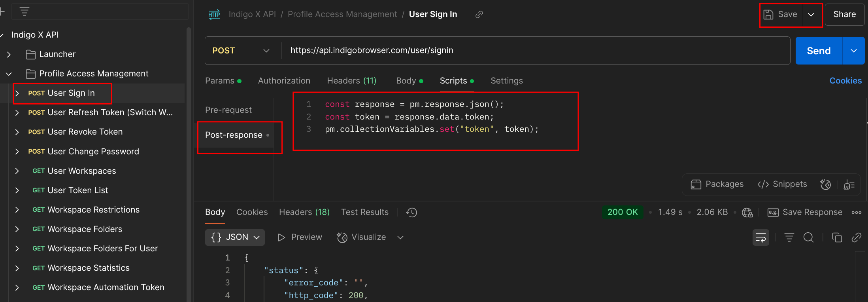Viewport: 868px width, 302px height.
Task: Click the sidebar plus new icon
Action: click(2, 11)
